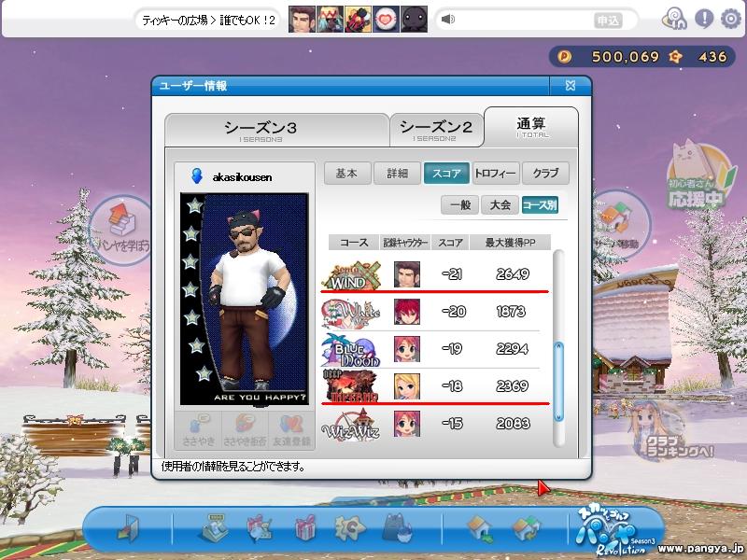Click the Sepia Wind course logo
This screenshot has width=747, height=560.
pos(352,275)
